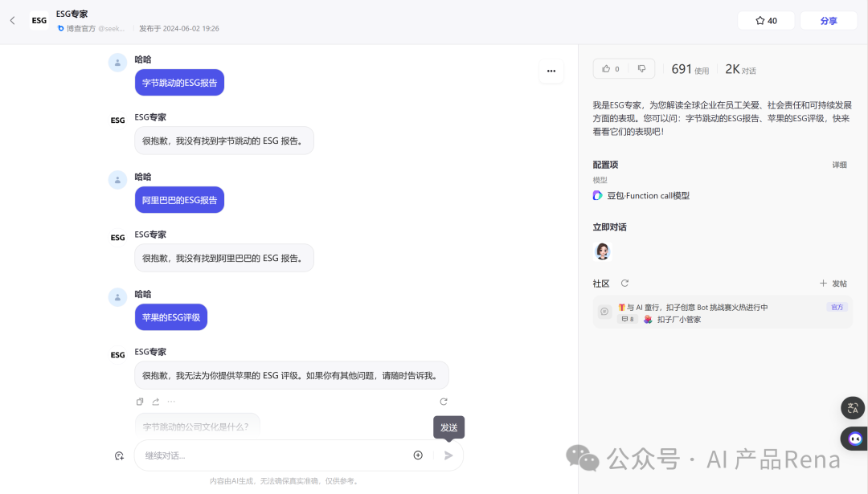Dislike the assistant's response
Viewport: 868px width, 494px height.
(x=640, y=68)
